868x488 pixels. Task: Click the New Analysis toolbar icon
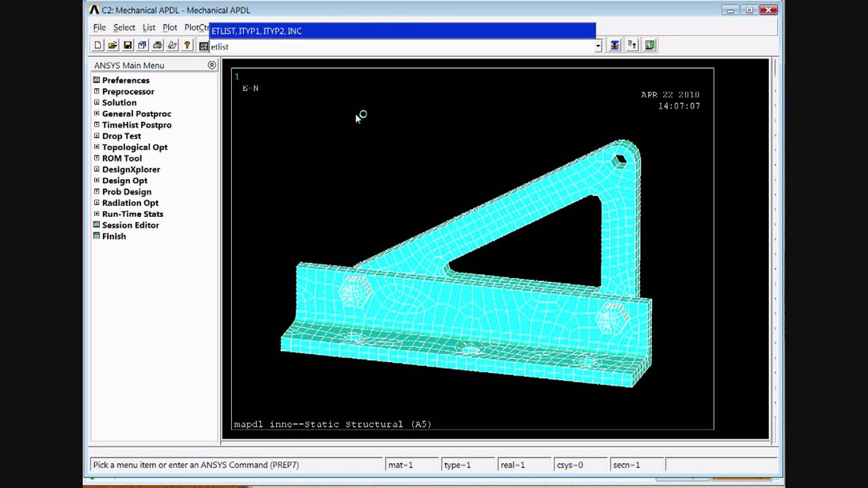98,45
